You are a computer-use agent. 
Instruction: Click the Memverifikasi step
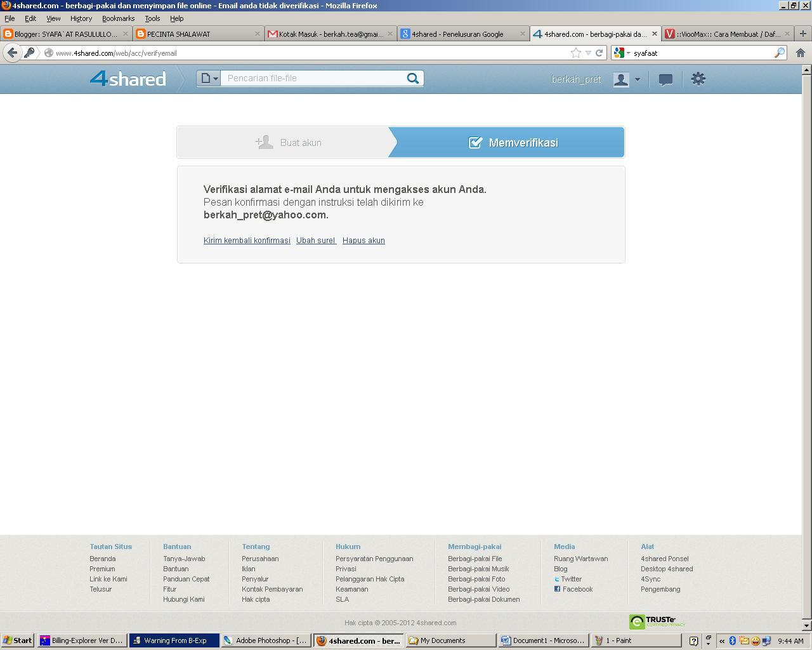click(513, 142)
